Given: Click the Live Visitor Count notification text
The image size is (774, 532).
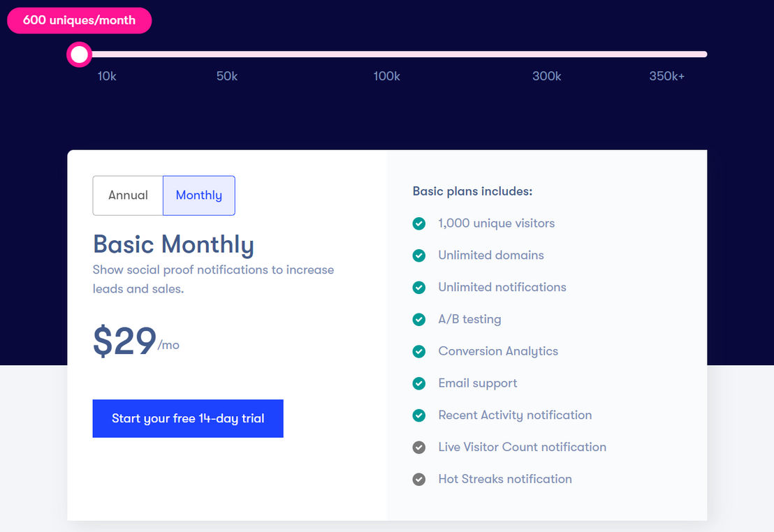Looking at the screenshot, I should click(523, 447).
